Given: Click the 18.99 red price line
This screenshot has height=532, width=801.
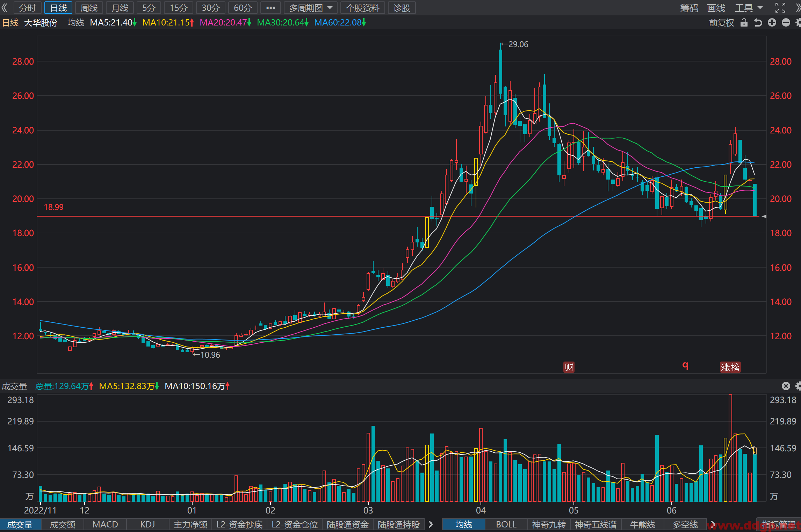Looking at the screenshot, I should [398, 216].
